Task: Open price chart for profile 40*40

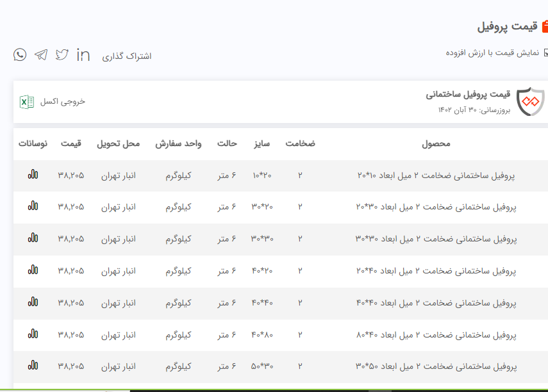Action: point(33,302)
